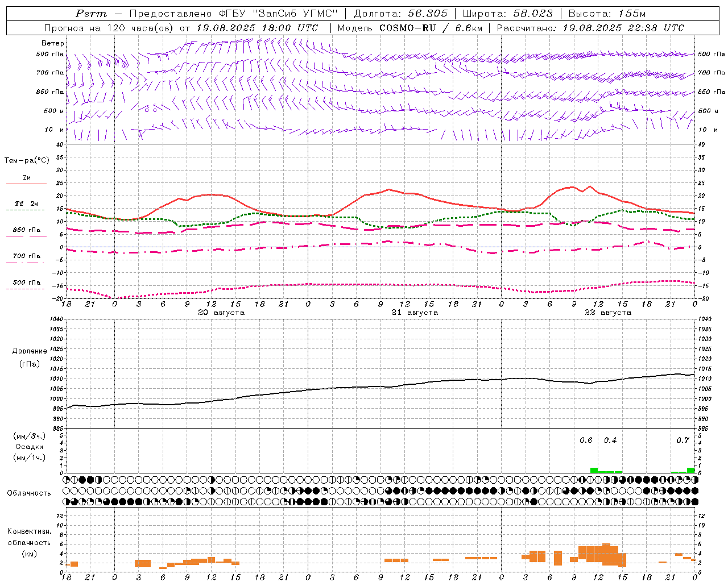The height and width of the screenshot is (582, 728).
Task: Click the "850 гПа" dashed-line temperature legend entry
Action: (27, 230)
